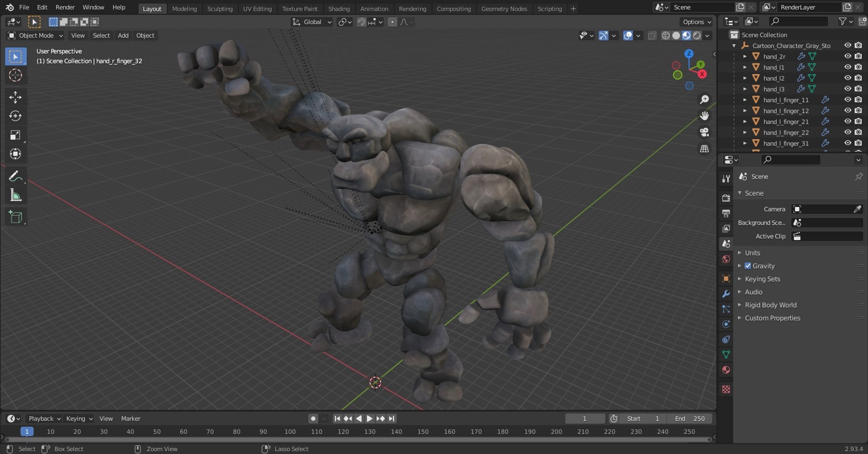Screen dimensions: 868x454
Task: Switch to the Geometry Nodes workspace tab
Action: point(504,9)
